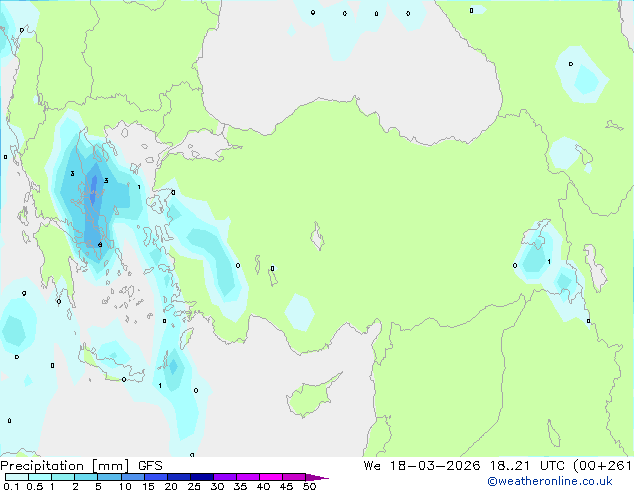The height and width of the screenshot is (490, 634).
Task: Click the 'GFS' model label
Action: point(150,466)
